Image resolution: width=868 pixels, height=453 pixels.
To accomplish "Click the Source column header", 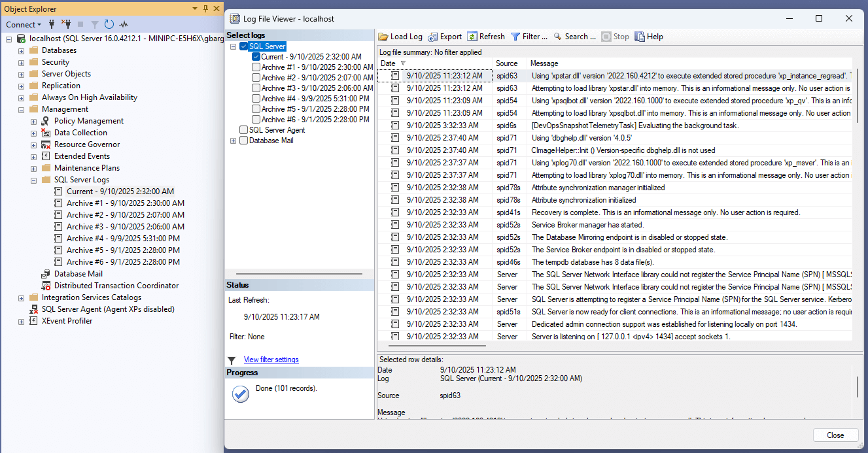I will tap(507, 63).
